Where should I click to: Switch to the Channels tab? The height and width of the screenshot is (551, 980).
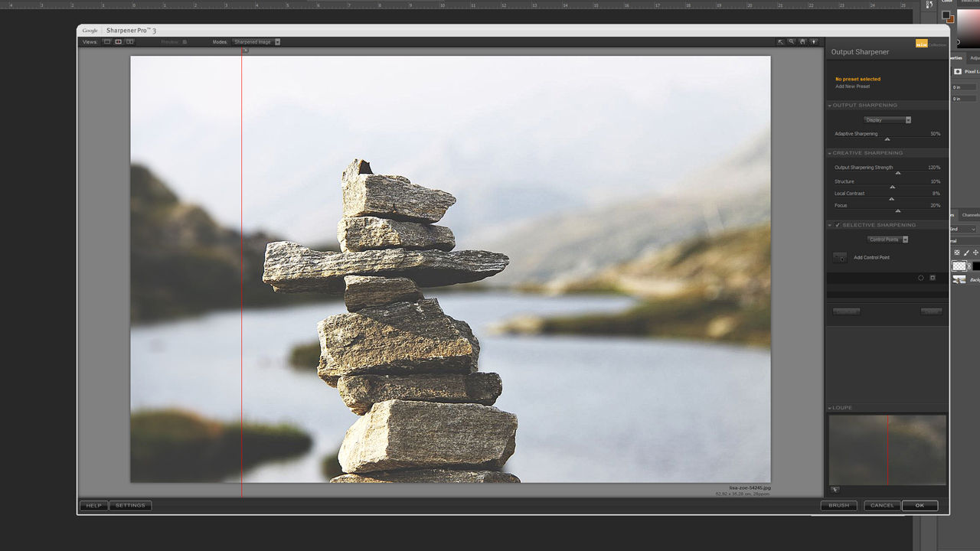point(970,215)
